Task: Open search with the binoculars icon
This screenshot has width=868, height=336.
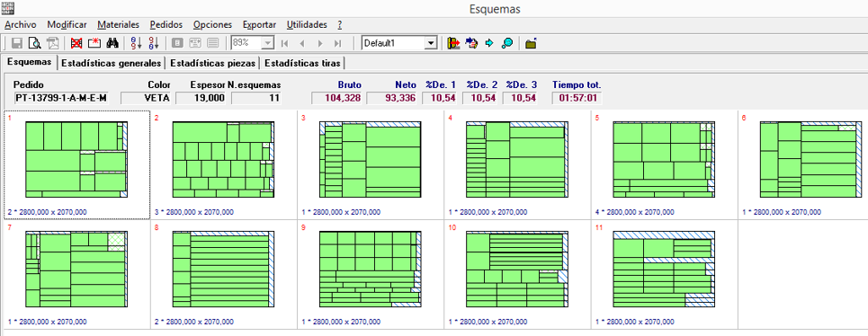Action: pyautogui.click(x=112, y=43)
